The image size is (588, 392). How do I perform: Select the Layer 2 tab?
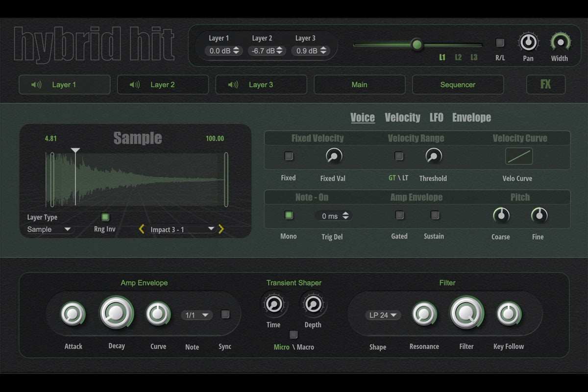pos(163,84)
